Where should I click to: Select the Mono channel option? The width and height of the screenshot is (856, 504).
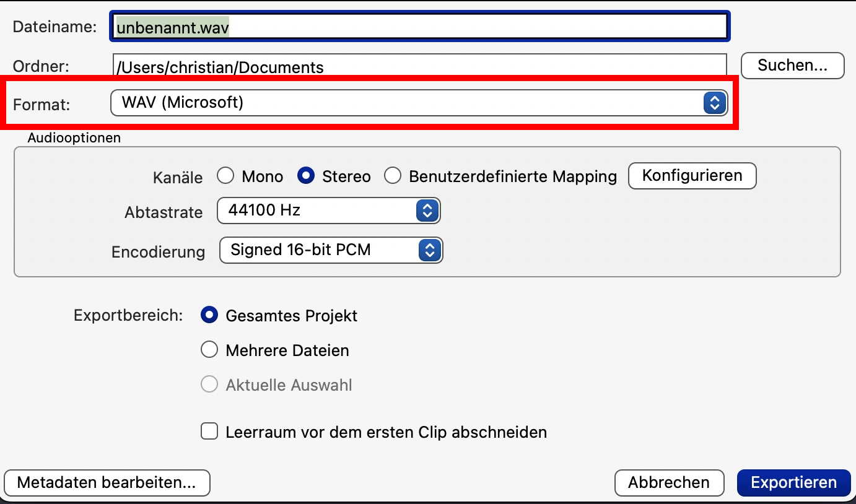225,176
